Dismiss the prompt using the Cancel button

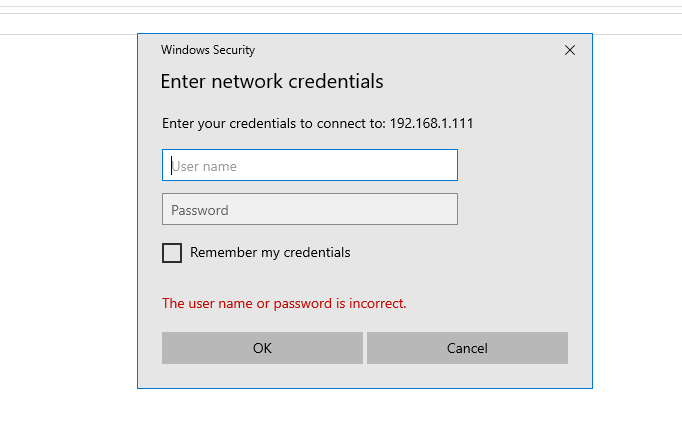click(467, 348)
